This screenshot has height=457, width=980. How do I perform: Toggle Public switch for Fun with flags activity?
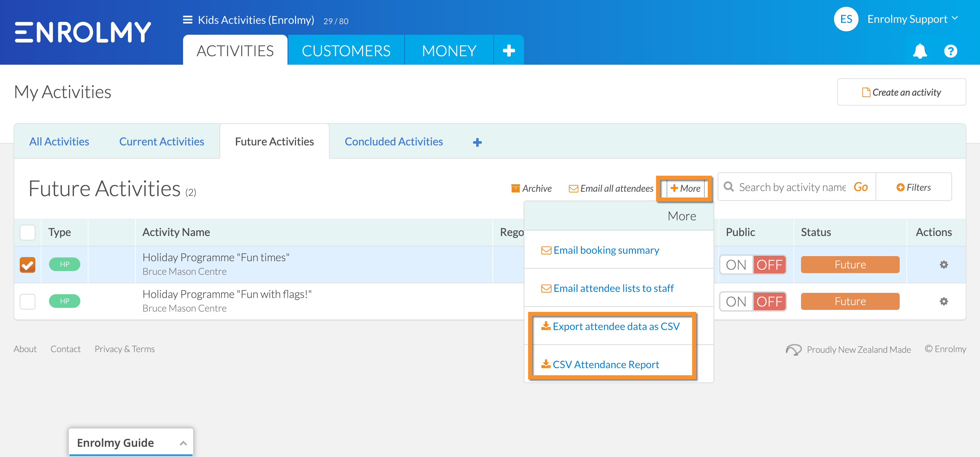(752, 302)
